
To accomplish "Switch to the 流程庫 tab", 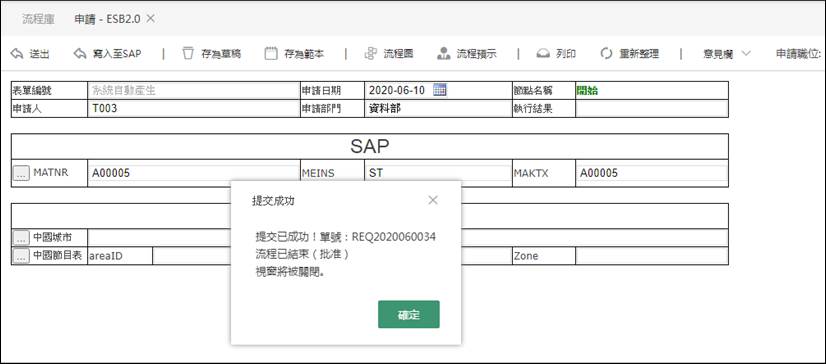I will 38,19.
